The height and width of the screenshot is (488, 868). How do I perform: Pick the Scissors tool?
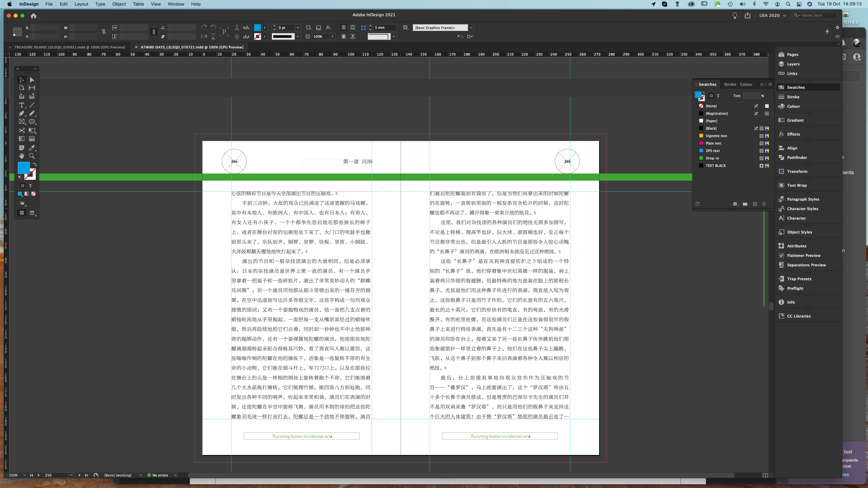click(x=22, y=130)
